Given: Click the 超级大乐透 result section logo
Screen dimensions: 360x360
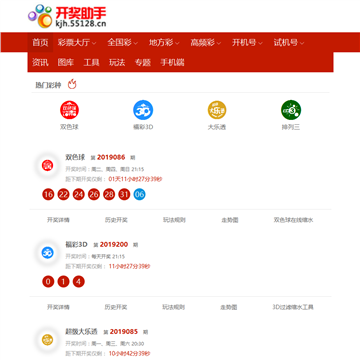Looking at the screenshot, I should 47,340.
